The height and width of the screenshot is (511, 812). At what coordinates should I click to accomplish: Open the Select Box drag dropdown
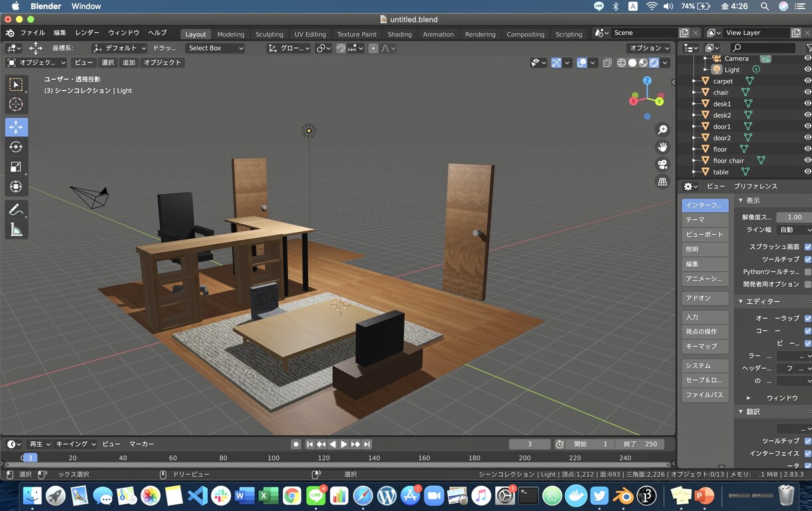(x=215, y=48)
